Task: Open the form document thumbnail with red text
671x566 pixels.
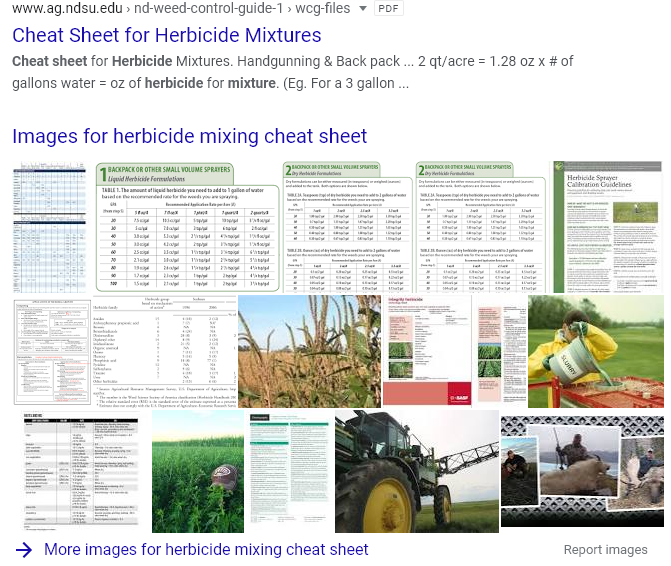Action: click(x=52, y=351)
